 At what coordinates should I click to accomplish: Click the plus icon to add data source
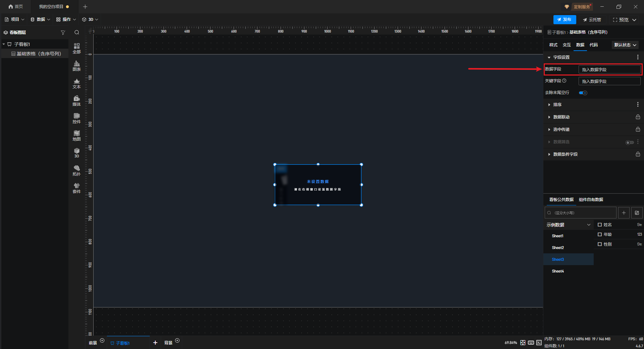[624, 213]
